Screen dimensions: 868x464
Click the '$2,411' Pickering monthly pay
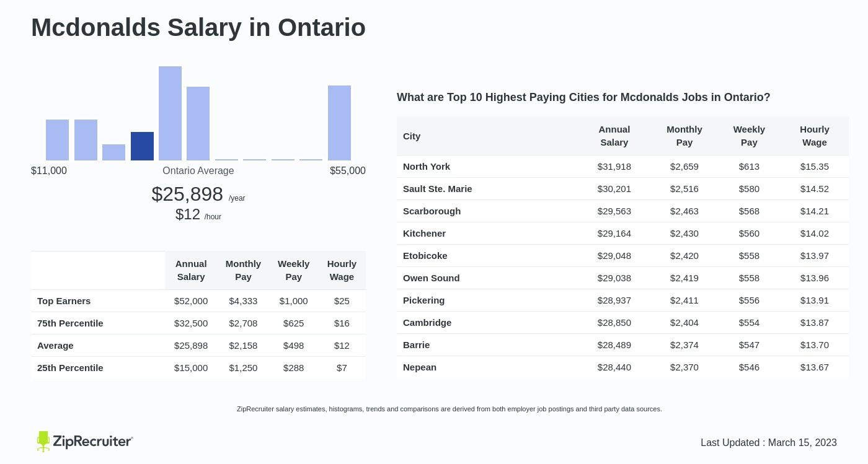click(x=684, y=300)
